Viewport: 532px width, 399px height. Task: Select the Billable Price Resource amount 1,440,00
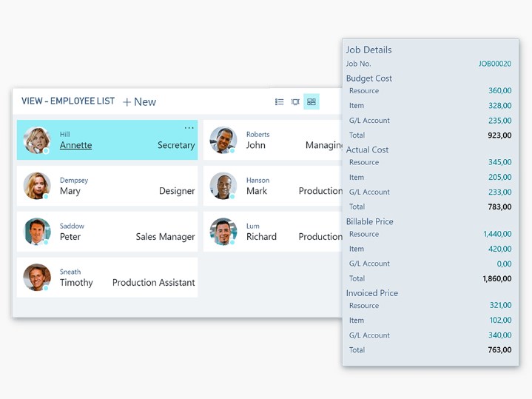click(x=497, y=234)
